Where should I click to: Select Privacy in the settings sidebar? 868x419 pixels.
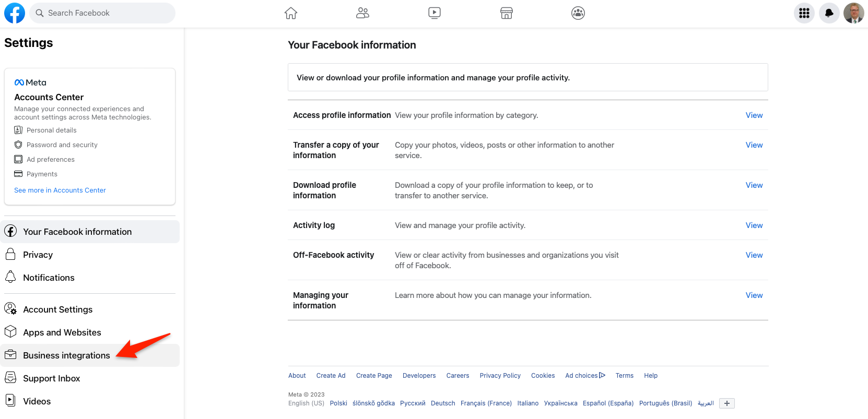point(38,255)
